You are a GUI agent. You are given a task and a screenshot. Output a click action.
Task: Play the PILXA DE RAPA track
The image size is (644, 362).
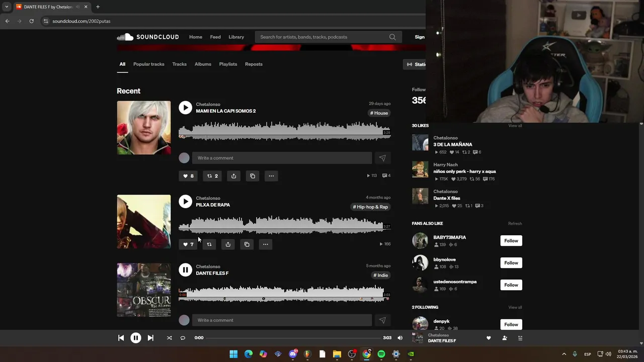185,202
